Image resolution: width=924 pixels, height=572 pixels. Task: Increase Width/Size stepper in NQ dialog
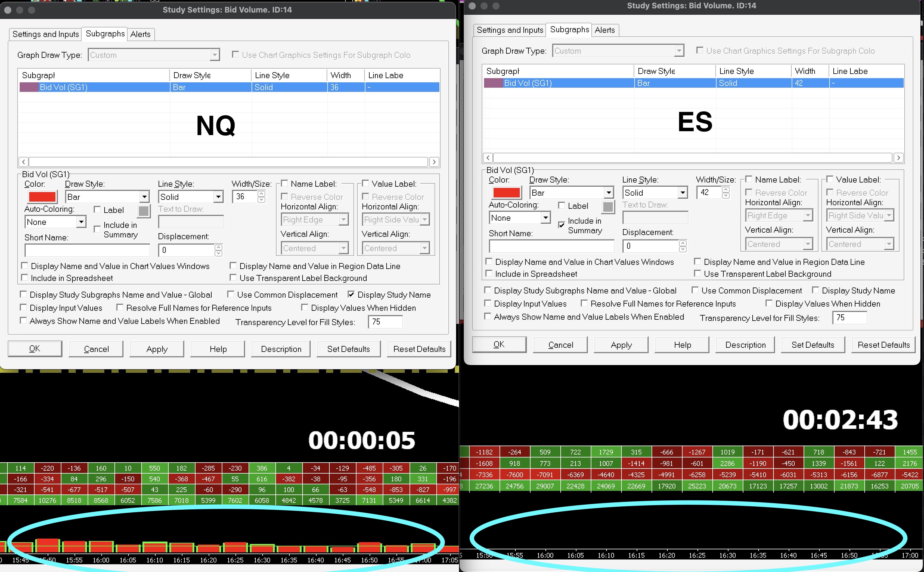pyautogui.click(x=261, y=194)
